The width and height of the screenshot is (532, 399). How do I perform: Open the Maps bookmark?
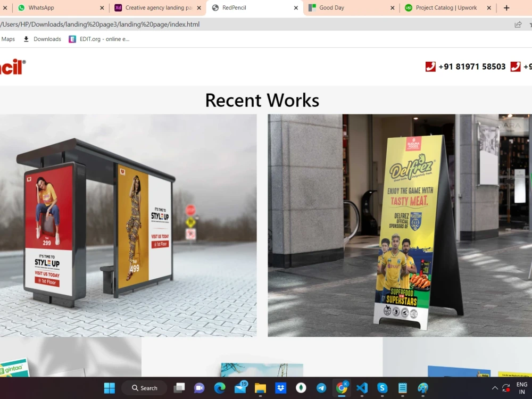[x=8, y=39]
